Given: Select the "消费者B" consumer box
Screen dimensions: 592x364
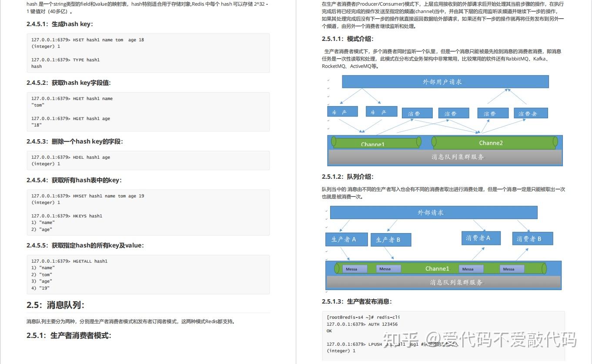Looking at the screenshot, I should pos(532,238).
